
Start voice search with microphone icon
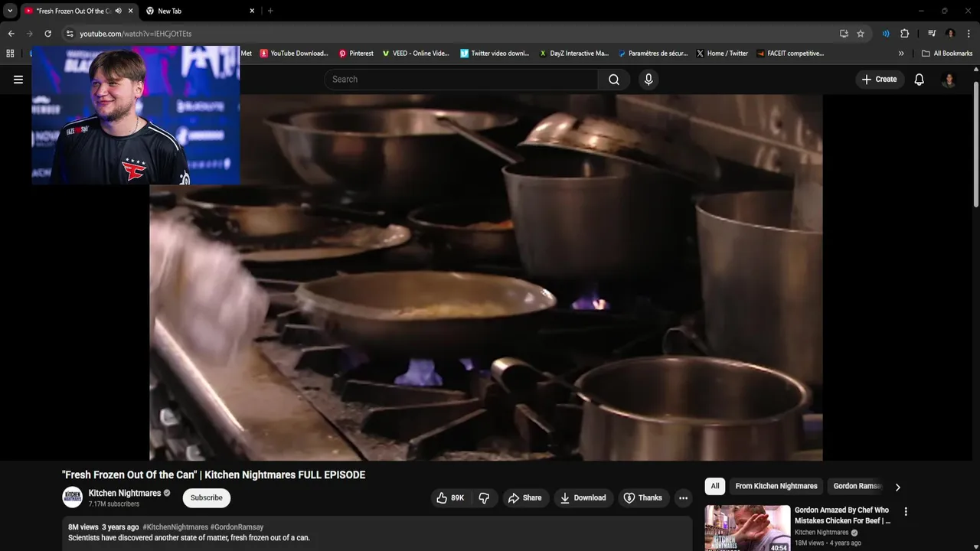648,80
